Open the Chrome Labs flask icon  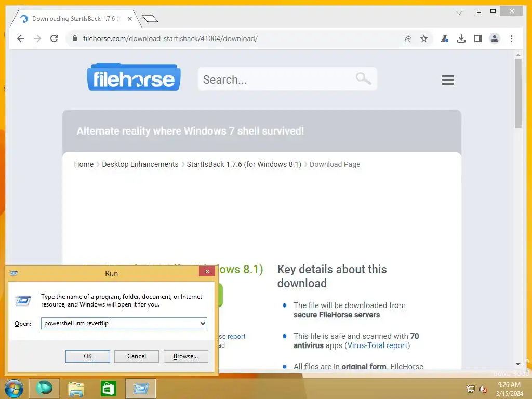[x=445, y=38]
